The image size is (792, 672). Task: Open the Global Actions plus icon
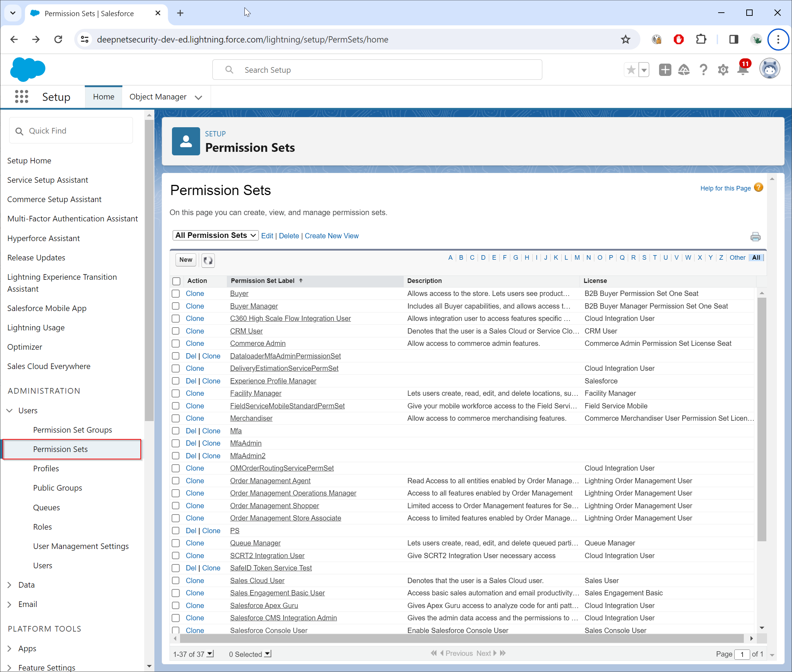665,70
